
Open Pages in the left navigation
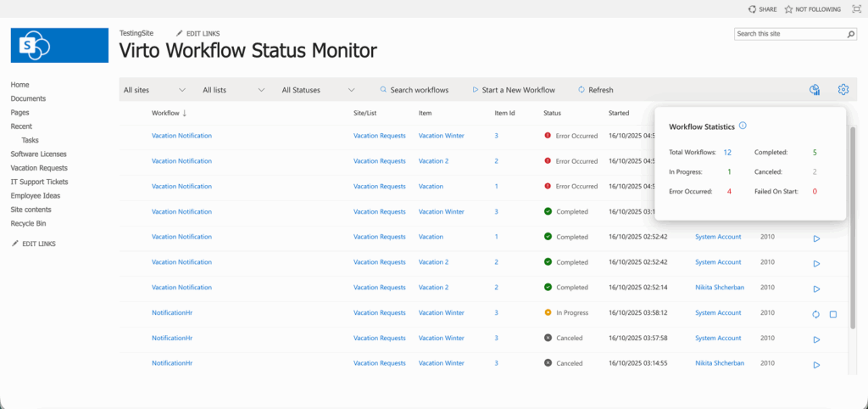[20, 113]
